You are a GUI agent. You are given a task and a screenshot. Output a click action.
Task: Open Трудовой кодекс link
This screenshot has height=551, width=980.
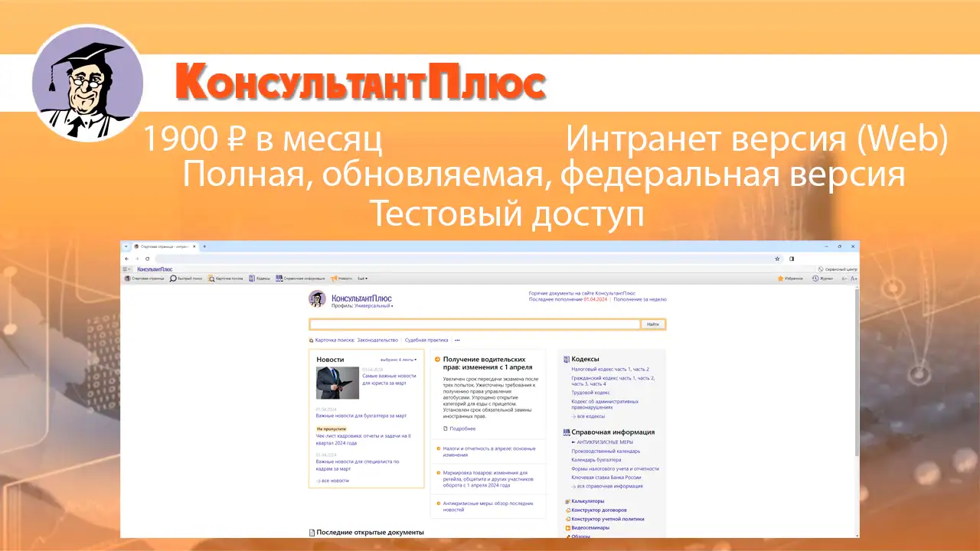(590, 393)
